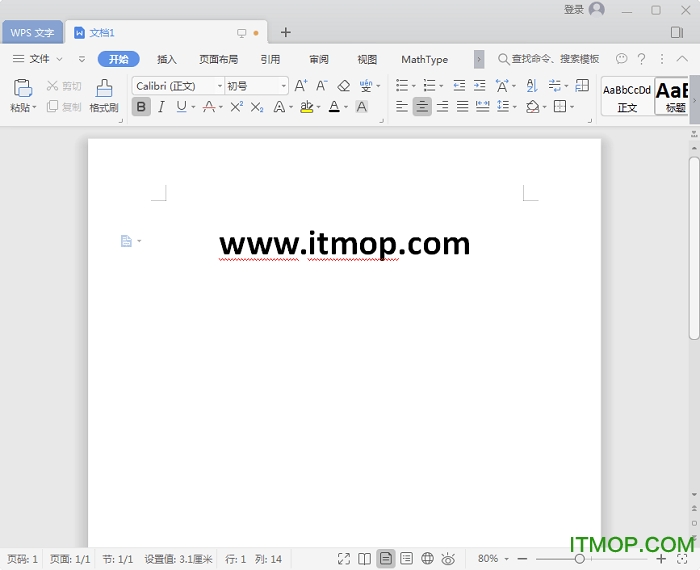
Task: Switch to the 插入 (Insert) tab
Action: (167, 59)
